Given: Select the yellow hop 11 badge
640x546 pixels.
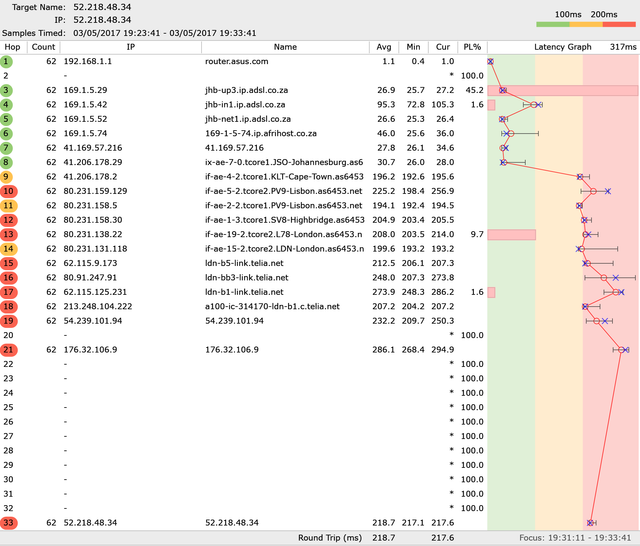Looking at the screenshot, I should [8, 206].
